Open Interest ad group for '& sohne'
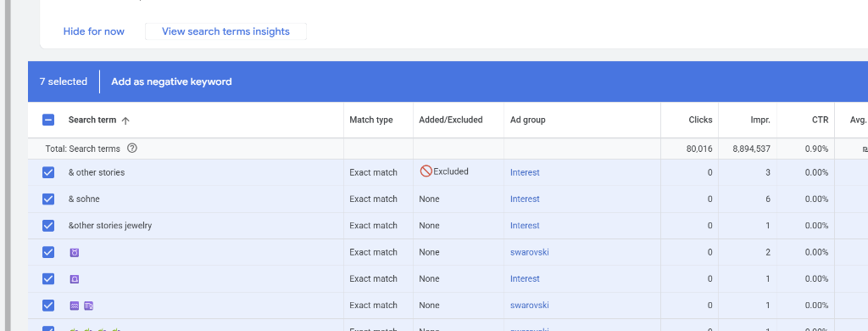Viewport: 868px width, 331px height. pyautogui.click(x=525, y=199)
